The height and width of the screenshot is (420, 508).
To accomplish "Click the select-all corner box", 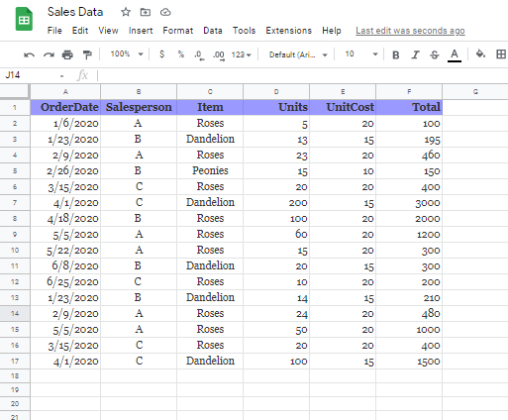I will (x=15, y=91).
